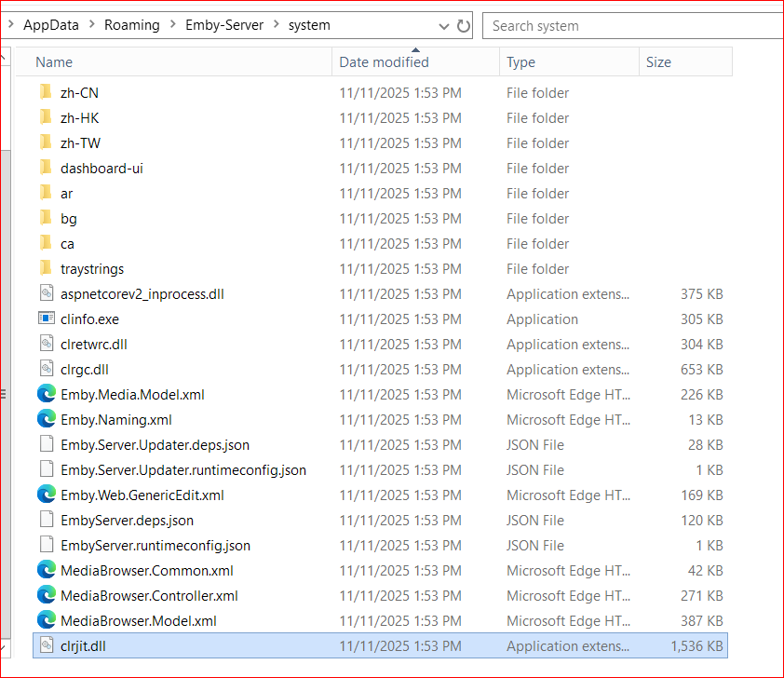Click the icon of Emby.Server.Updater.deps.json
This screenshot has width=784, height=678.
pyautogui.click(x=47, y=444)
